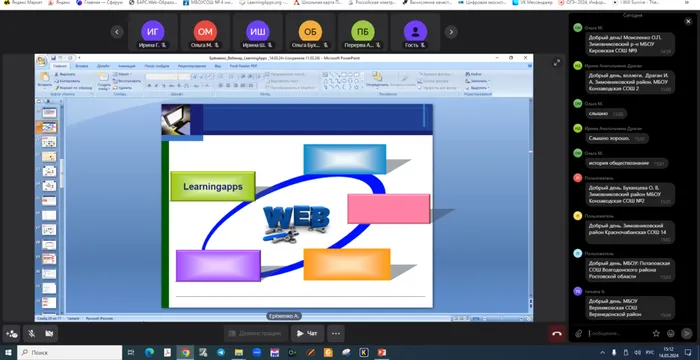Open Telegram from the taskbar
700x360 pixels.
221,352
